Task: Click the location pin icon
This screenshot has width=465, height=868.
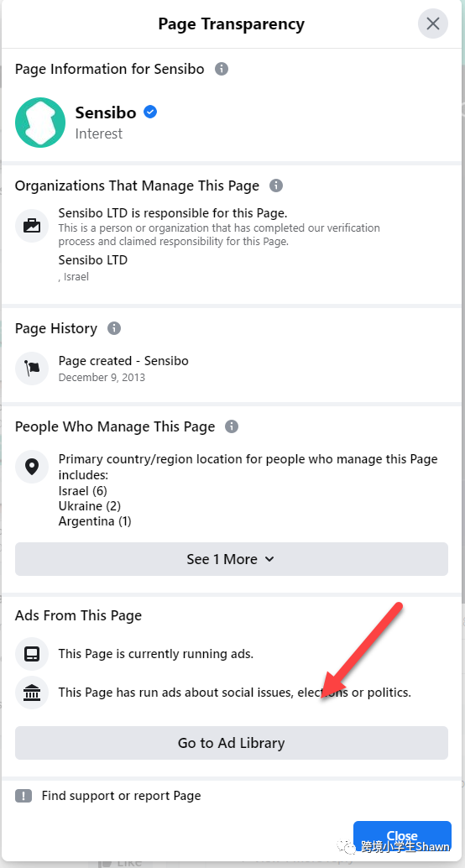Action: click(x=32, y=467)
